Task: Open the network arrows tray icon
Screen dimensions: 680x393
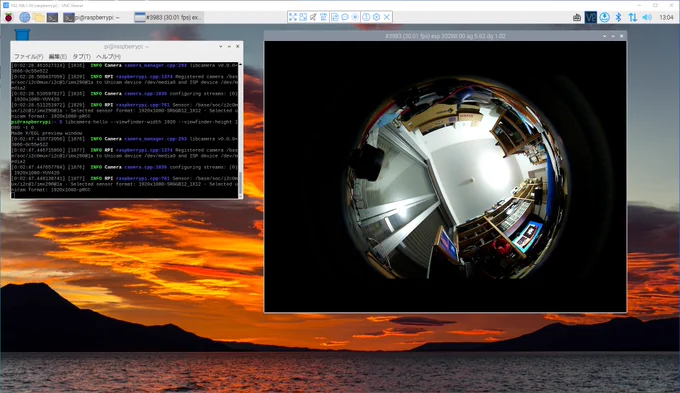Action: (x=633, y=17)
